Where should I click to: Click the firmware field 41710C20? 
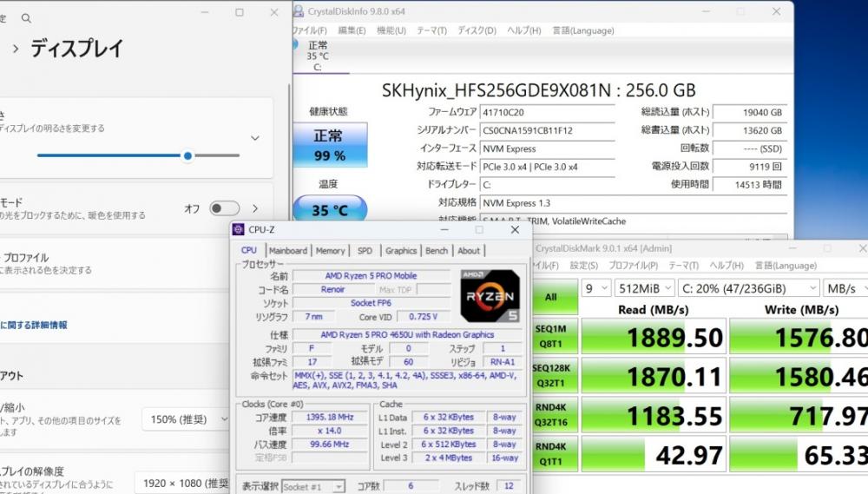548,112
